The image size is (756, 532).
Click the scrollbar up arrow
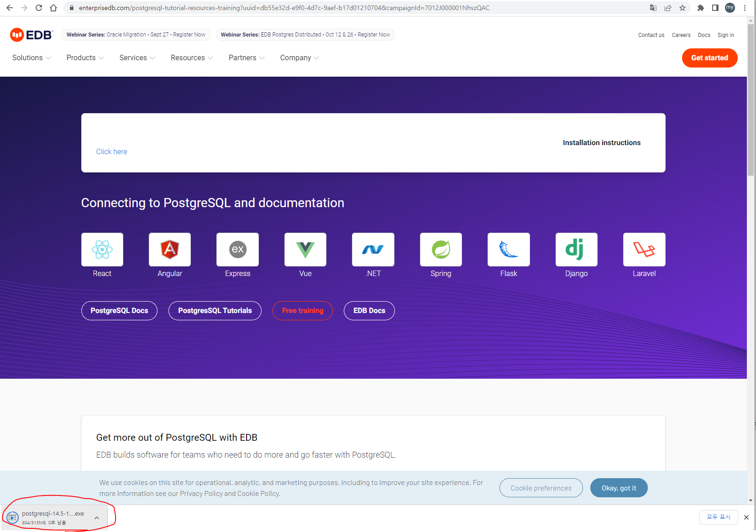click(x=751, y=21)
